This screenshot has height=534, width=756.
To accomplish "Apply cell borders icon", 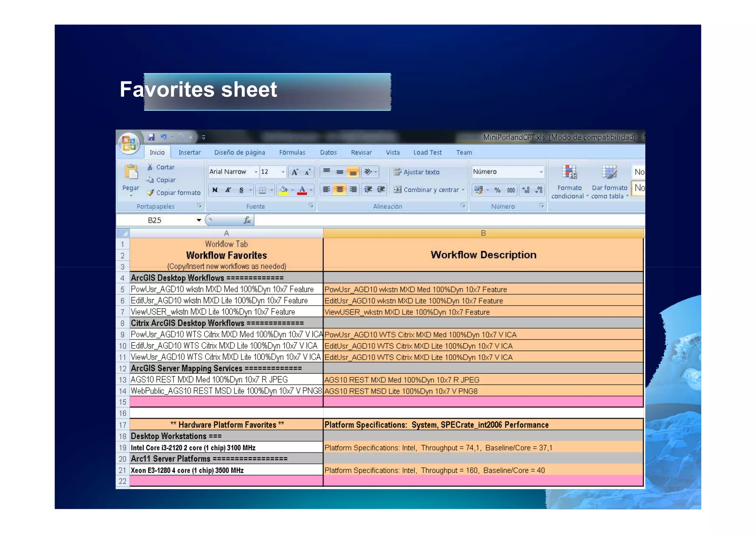I will coord(262,190).
